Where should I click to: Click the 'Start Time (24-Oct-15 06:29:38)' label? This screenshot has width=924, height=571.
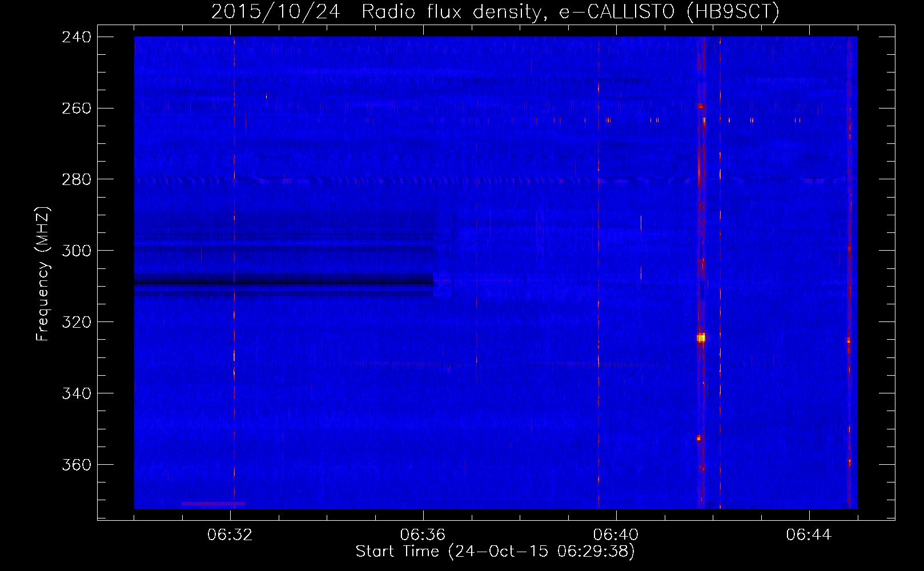pyautogui.click(x=495, y=552)
